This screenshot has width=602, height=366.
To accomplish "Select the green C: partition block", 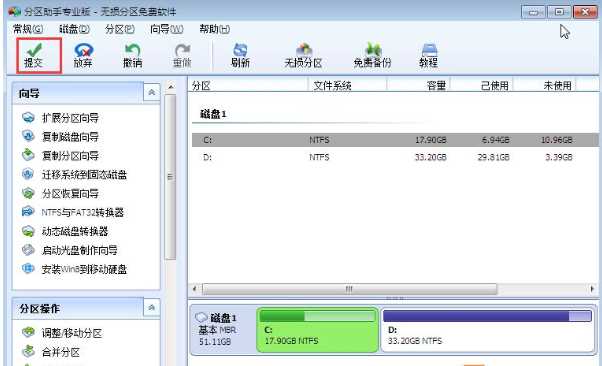I will 317,330.
